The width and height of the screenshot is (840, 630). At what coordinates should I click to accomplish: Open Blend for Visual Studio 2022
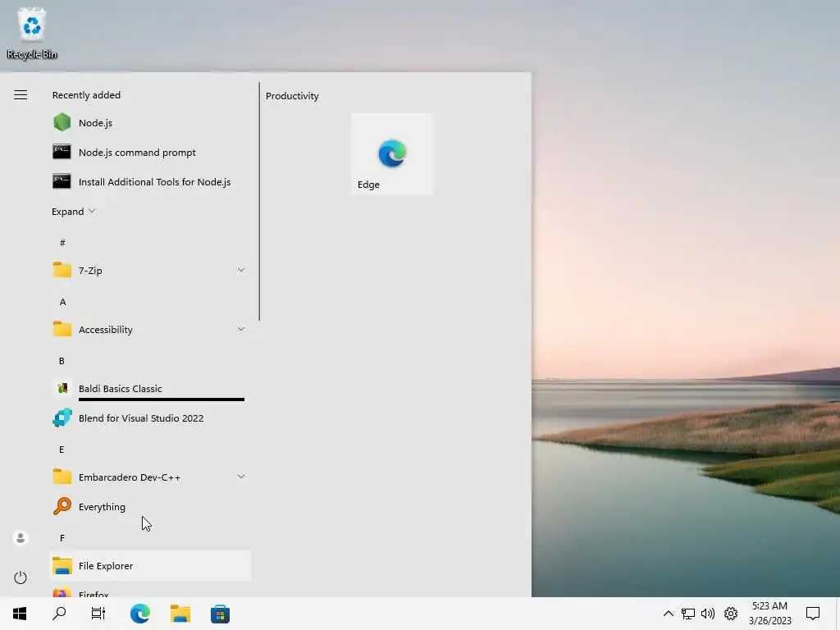coord(150,418)
